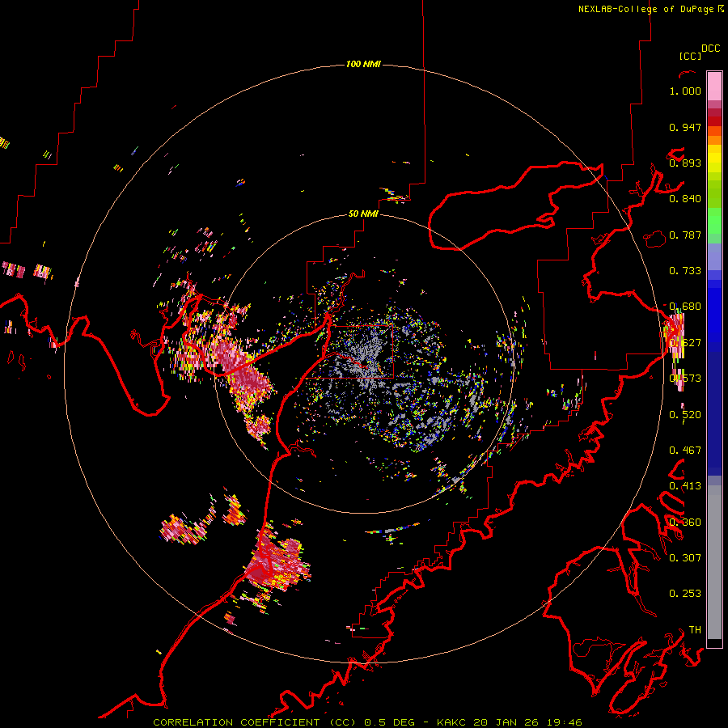Click the 0.520 color scale value
Screen dimensions: 728x728
click(685, 415)
